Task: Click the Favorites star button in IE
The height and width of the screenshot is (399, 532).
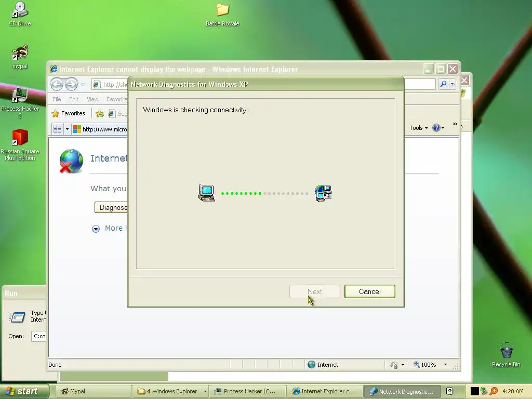Action: pos(68,113)
